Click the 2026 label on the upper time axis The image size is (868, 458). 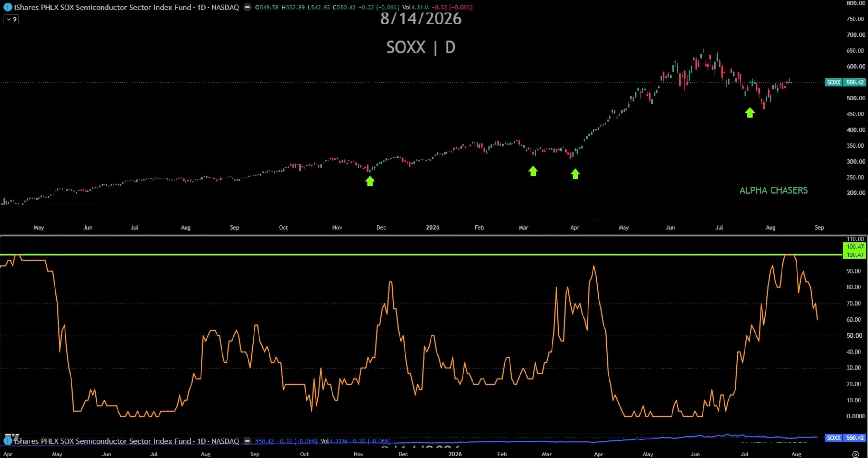[433, 228]
